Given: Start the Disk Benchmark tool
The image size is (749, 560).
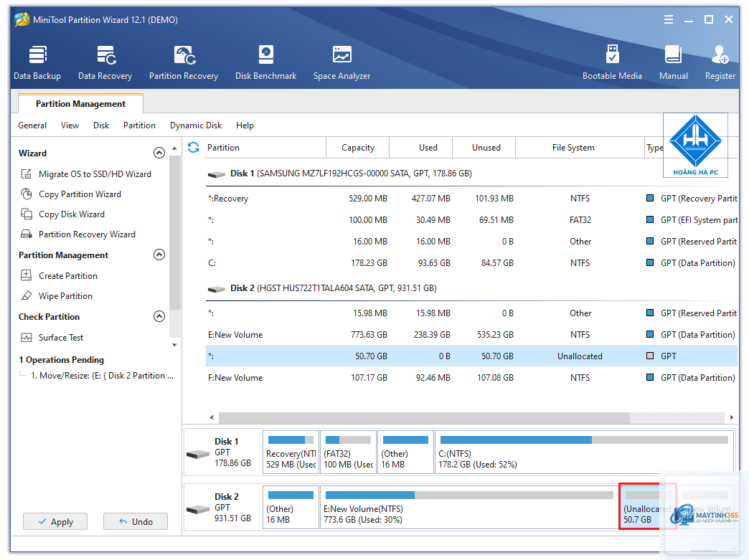Looking at the screenshot, I should [x=265, y=62].
